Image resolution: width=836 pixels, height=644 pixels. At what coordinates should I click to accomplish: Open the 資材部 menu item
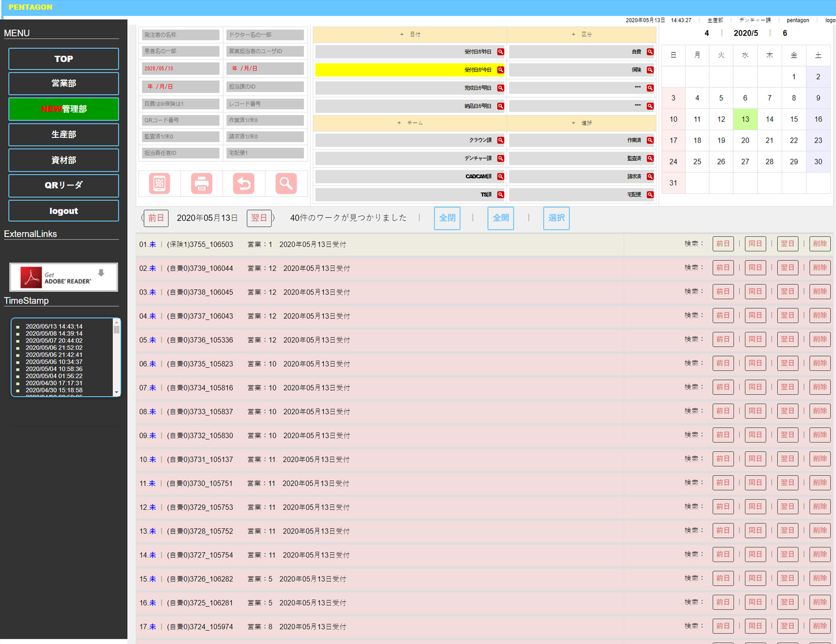[64, 160]
